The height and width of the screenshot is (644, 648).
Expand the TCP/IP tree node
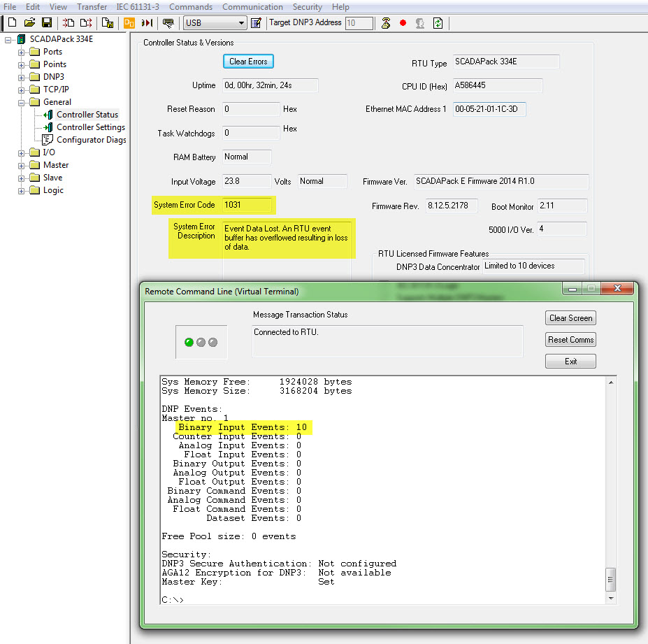[x=21, y=90]
